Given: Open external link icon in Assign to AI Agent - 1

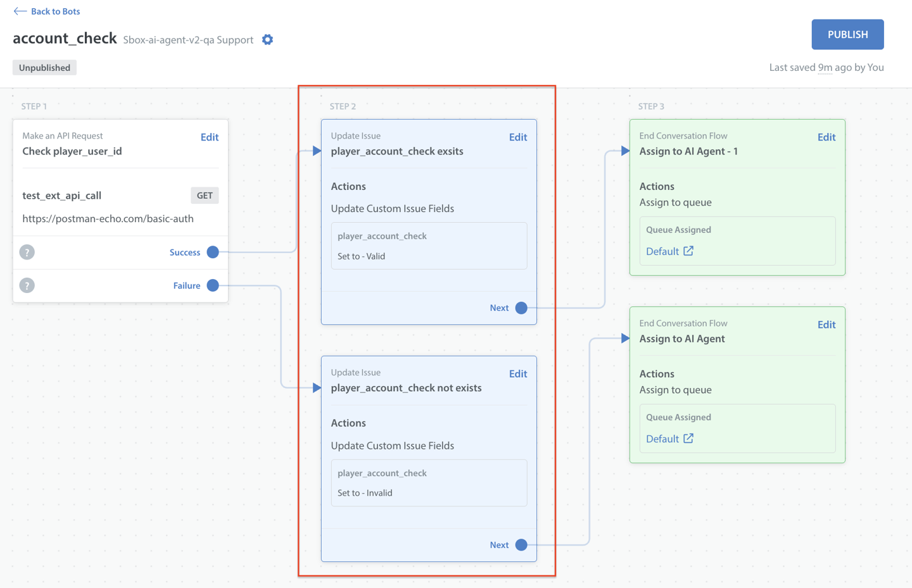Looking at the screenshot, I should pyautogui.click(x=688, y=251).
